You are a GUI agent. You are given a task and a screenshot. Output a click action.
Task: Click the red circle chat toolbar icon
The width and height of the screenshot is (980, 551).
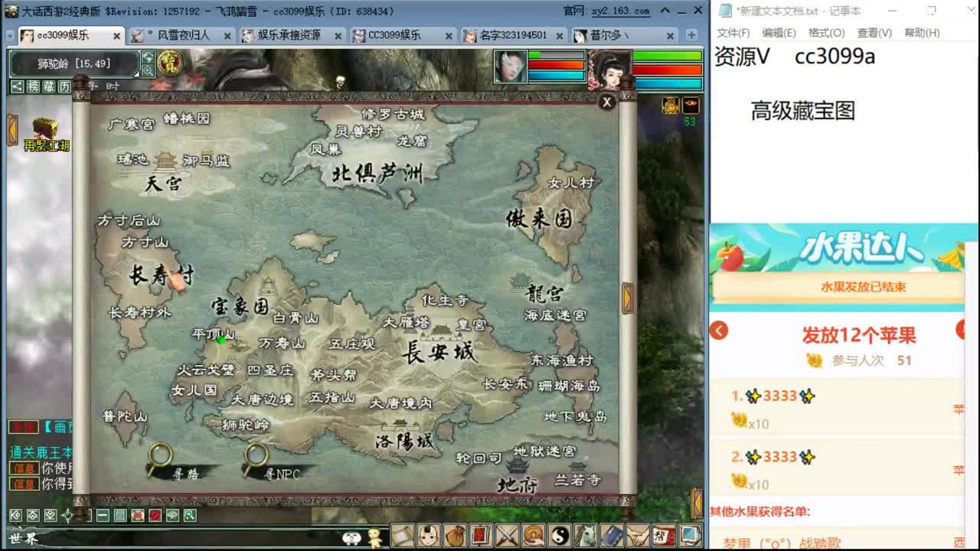pos(155,516)
